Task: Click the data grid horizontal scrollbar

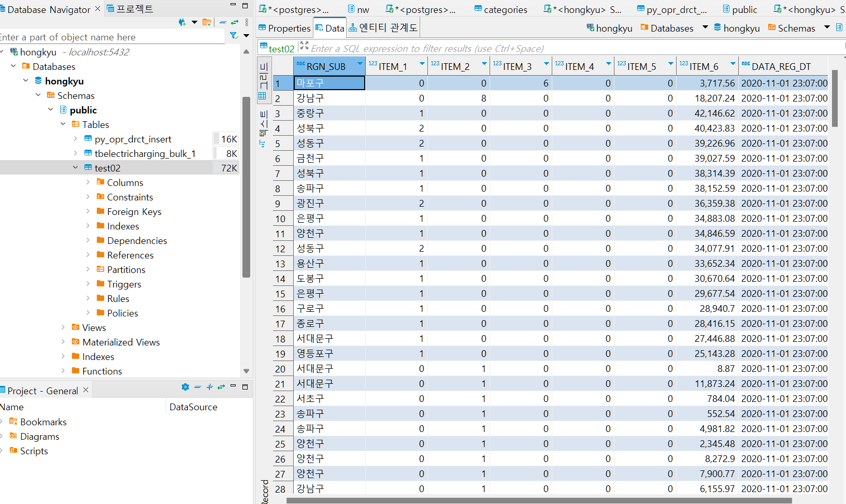Action: [x=539, y=500]
